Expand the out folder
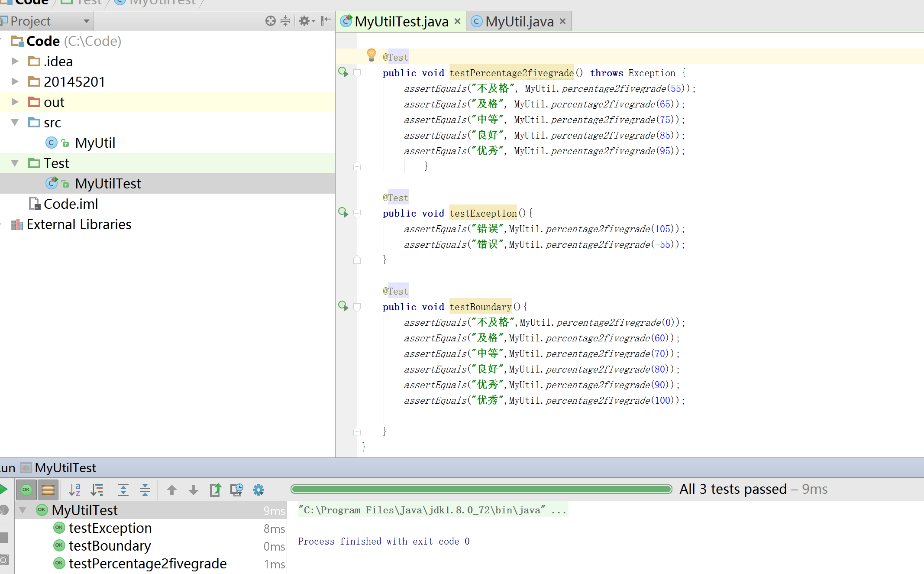Image resolution: width=924 pixels, height=574 pixels. (x=15, y=102)
